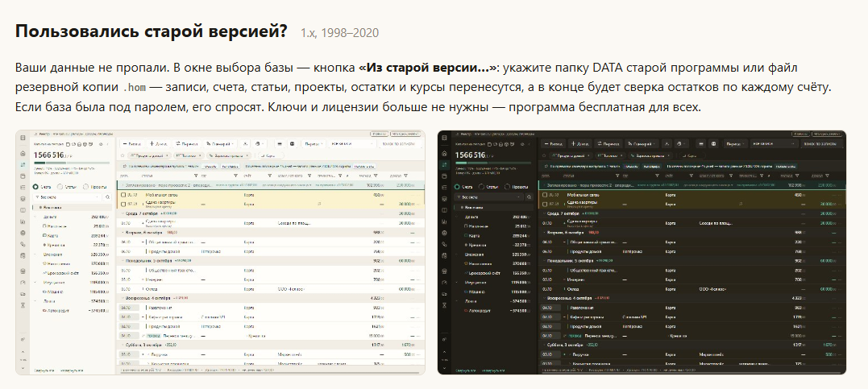The image size is (868, 389).
Task: Tick the Мобильная связь checkbox in light screenshot
Action: [x=123, y=195]
